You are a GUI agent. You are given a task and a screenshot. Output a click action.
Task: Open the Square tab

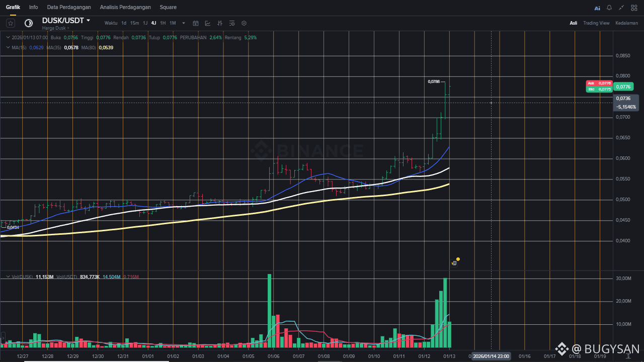click(x=168, y=8)
